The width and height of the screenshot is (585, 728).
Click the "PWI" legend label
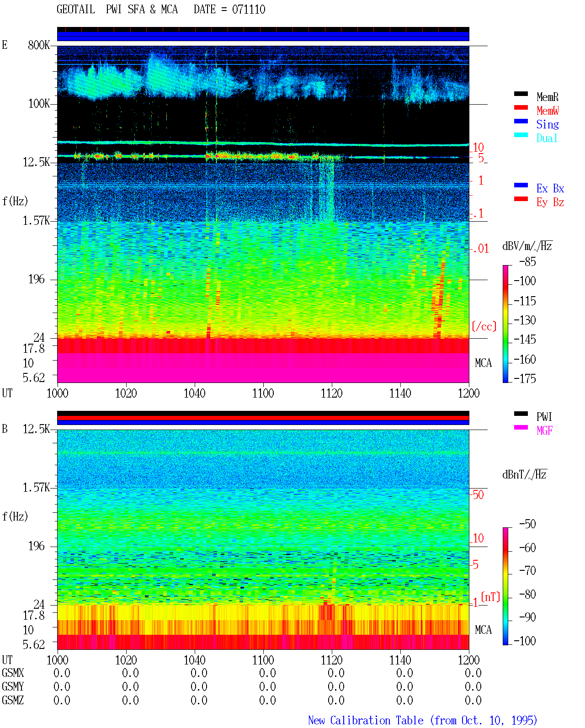click(x=544, y=417)
